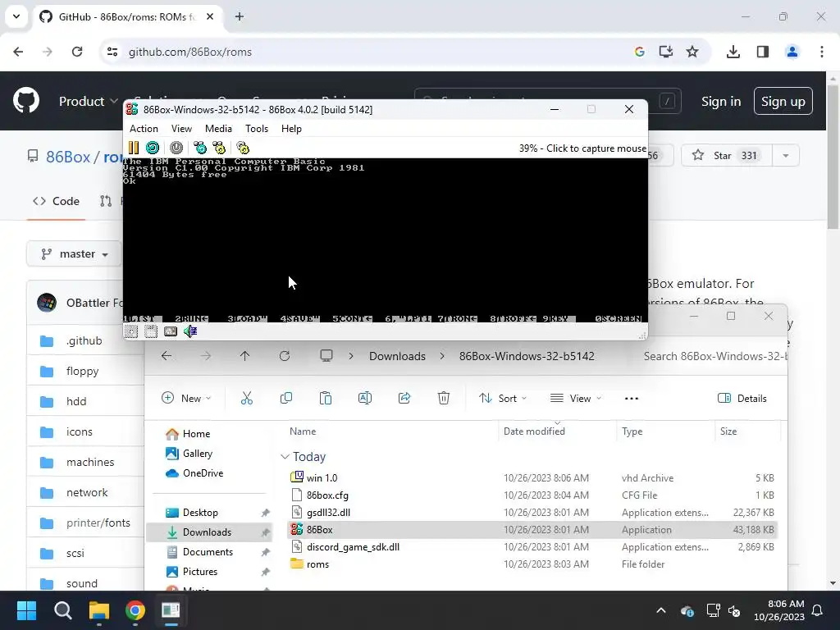Open Chrome downloads icon

733,52
